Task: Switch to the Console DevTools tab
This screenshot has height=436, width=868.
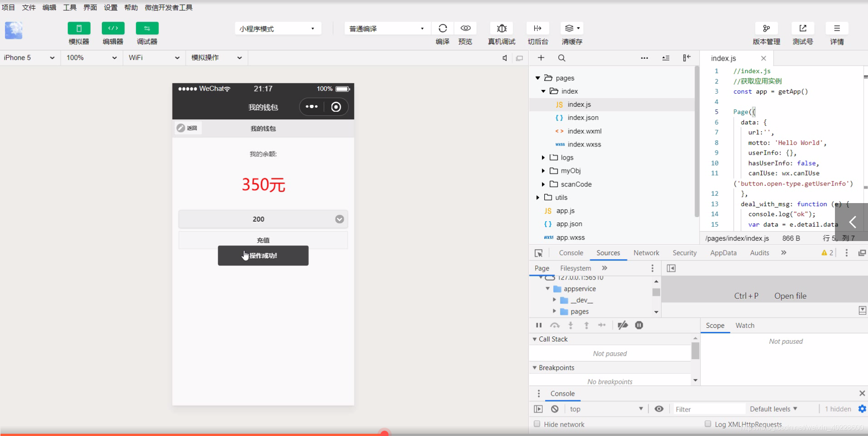Action: tap(571, 253)
